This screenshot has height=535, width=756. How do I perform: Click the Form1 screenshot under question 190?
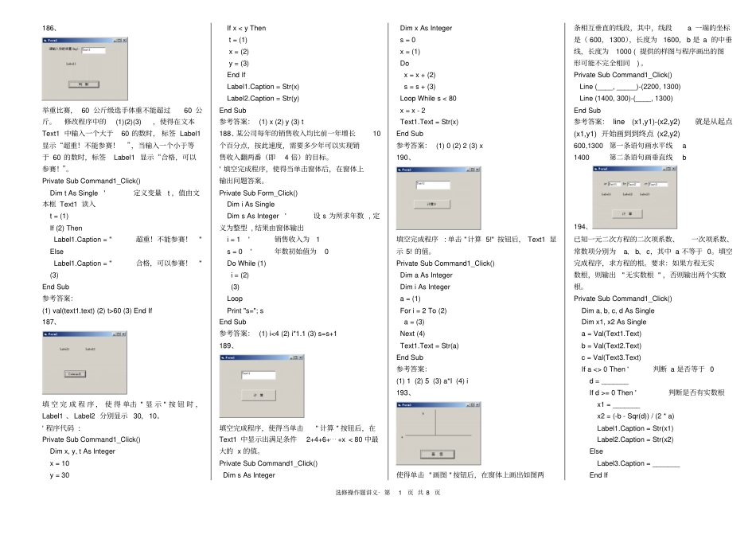click(438, 198)
